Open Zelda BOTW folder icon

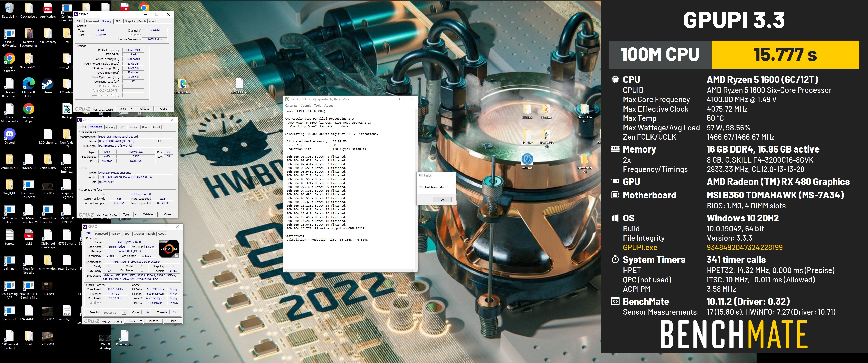pyautogui.click(x=48, y=162)
